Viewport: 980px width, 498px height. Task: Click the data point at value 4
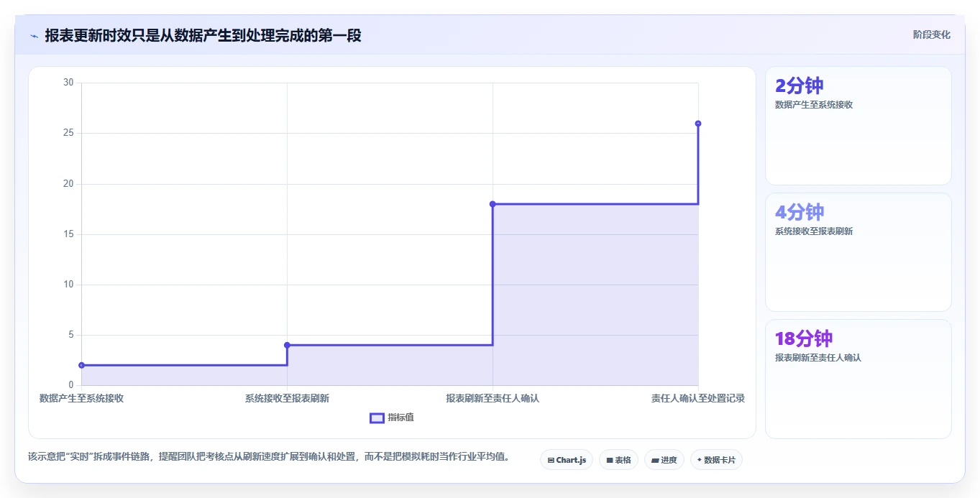tap(287, 345)
